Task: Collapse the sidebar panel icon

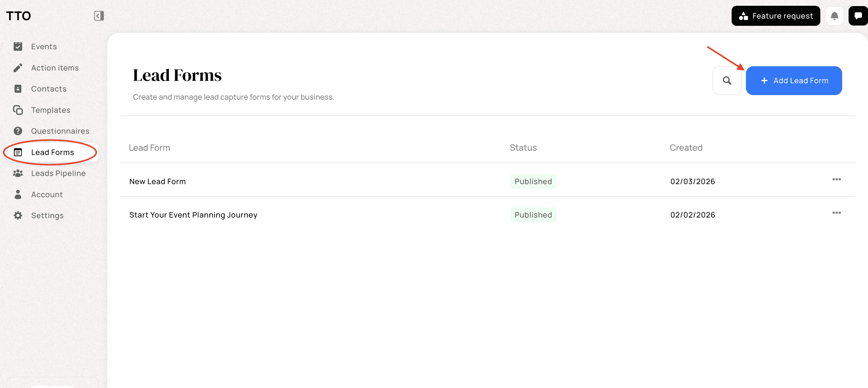Action: 99,16
